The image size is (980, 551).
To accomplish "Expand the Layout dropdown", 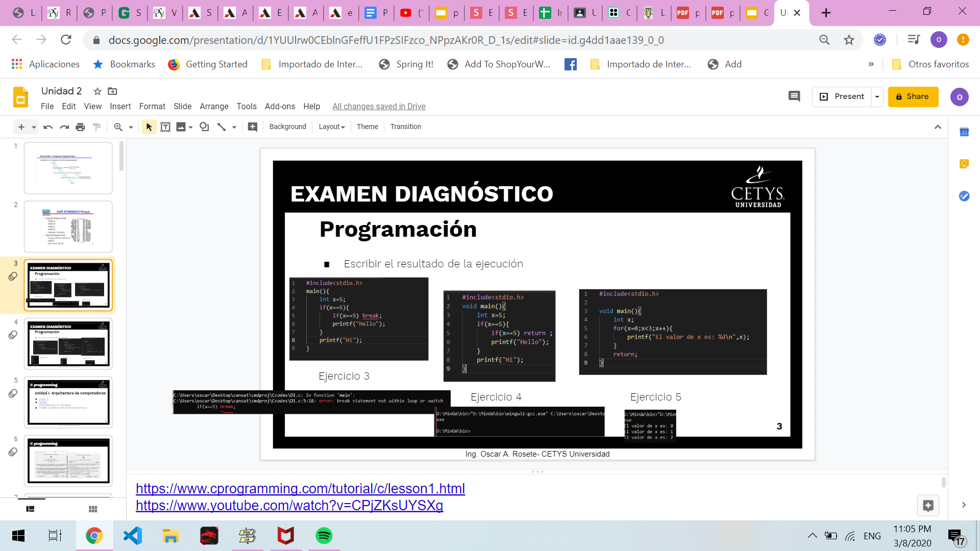I will (x=332, y=127).
